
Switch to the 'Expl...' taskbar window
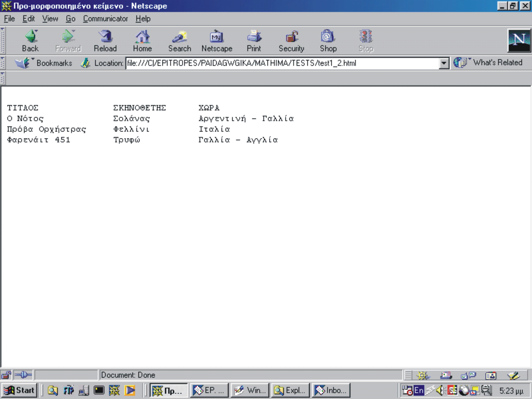(290, 390)
